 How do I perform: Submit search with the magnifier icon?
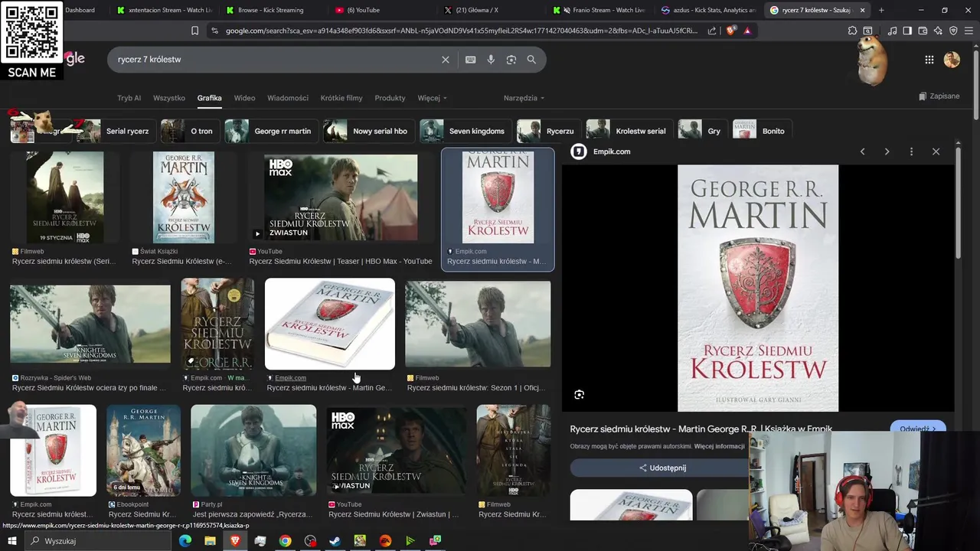(531, 60)
